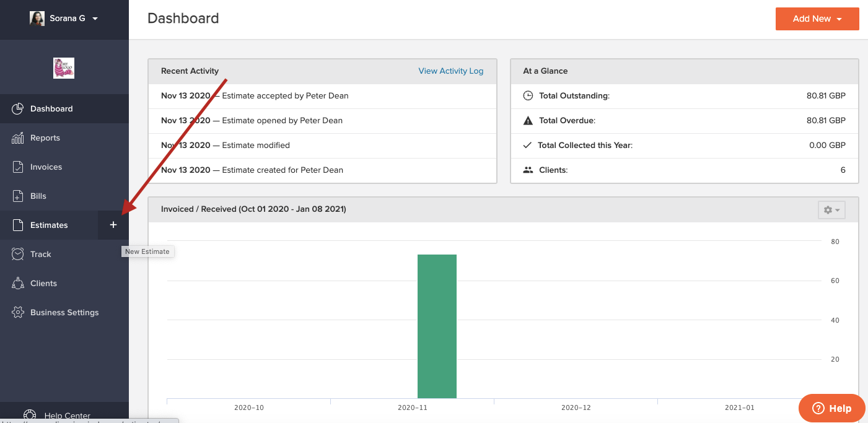Click the 2020-12 axis label
Image resolution: width=868 pixels, height=423 pixels.
(576, 408)
